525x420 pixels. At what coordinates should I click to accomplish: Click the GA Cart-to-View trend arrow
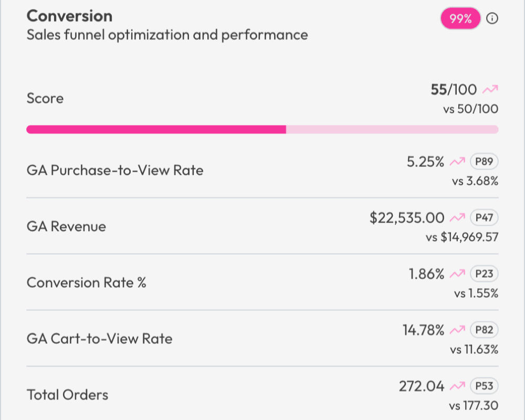coord(456,330)
